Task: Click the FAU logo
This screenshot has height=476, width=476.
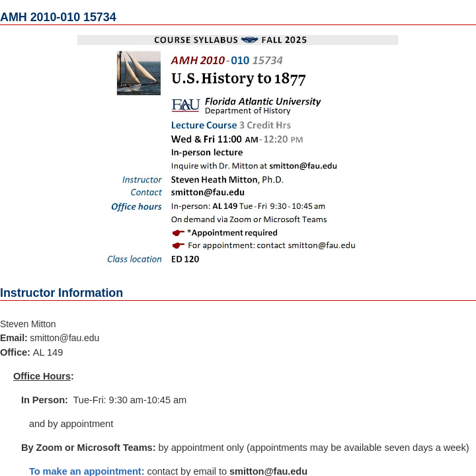Action: click(185, 105)
